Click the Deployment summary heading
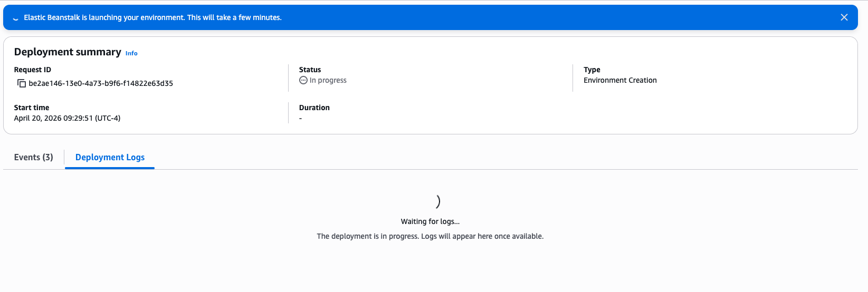 tap(68, 52)
